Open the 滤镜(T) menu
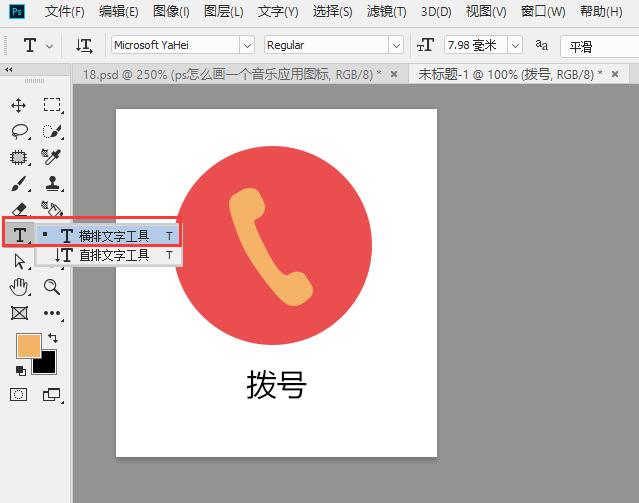This screenshot has width=639, height=503. tap(386, 11)
